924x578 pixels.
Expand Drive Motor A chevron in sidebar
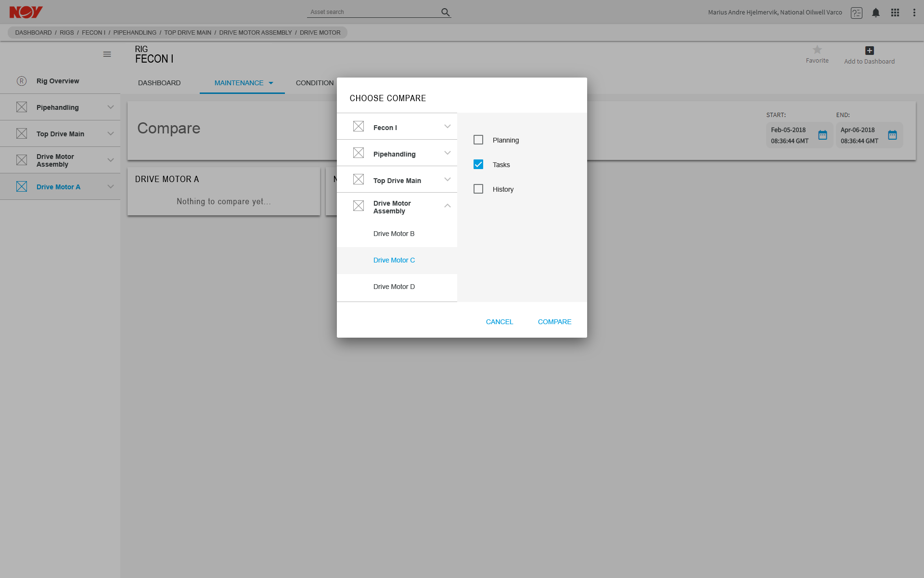point(111,186)
